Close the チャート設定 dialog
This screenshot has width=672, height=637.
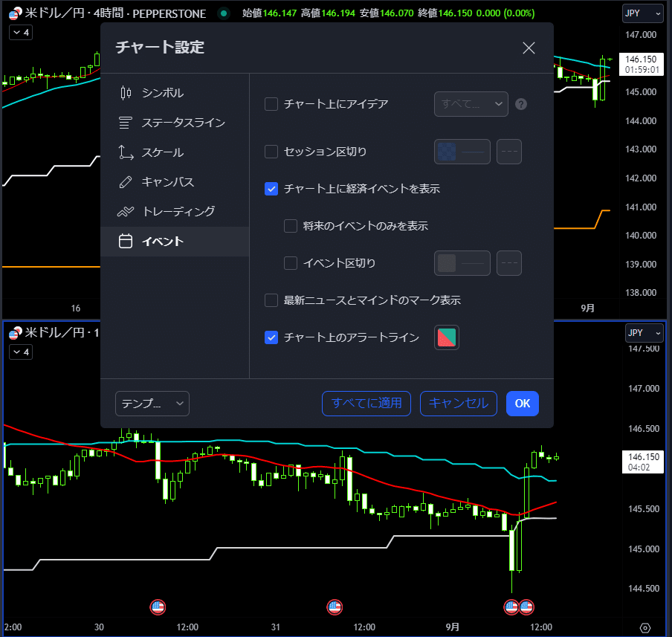[529, 48]
